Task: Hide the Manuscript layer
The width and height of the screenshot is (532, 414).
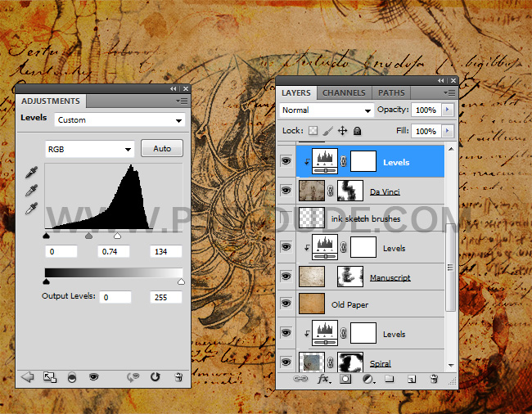Action: tap(286, 276)
